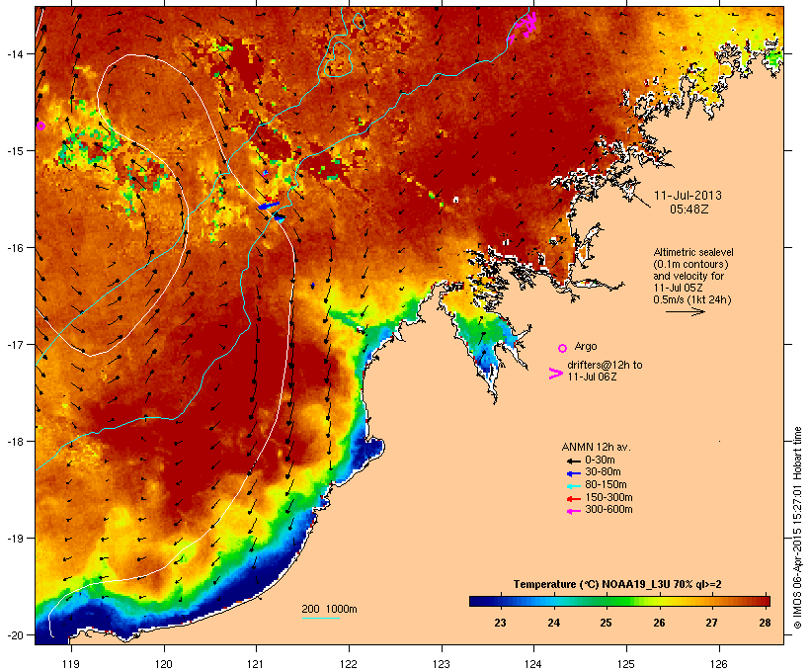Click the '80-150m' depth label
This screenshot has width=810, height=672.
(606, 485)
